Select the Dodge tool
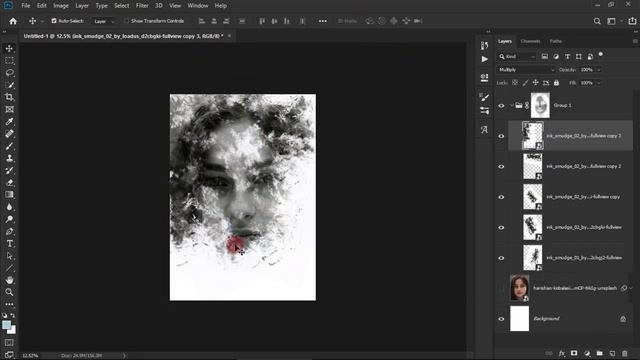The image size is (640, 360). tap(9, 219)
